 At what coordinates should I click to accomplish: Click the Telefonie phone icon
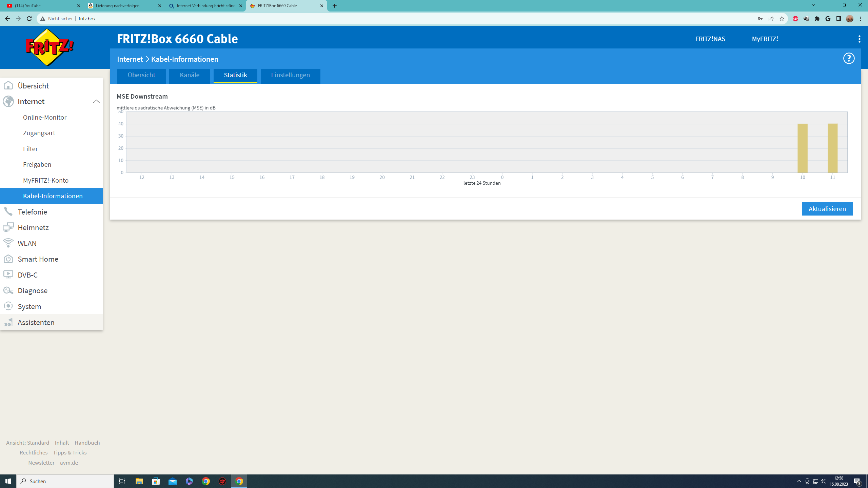click(8, 212)
